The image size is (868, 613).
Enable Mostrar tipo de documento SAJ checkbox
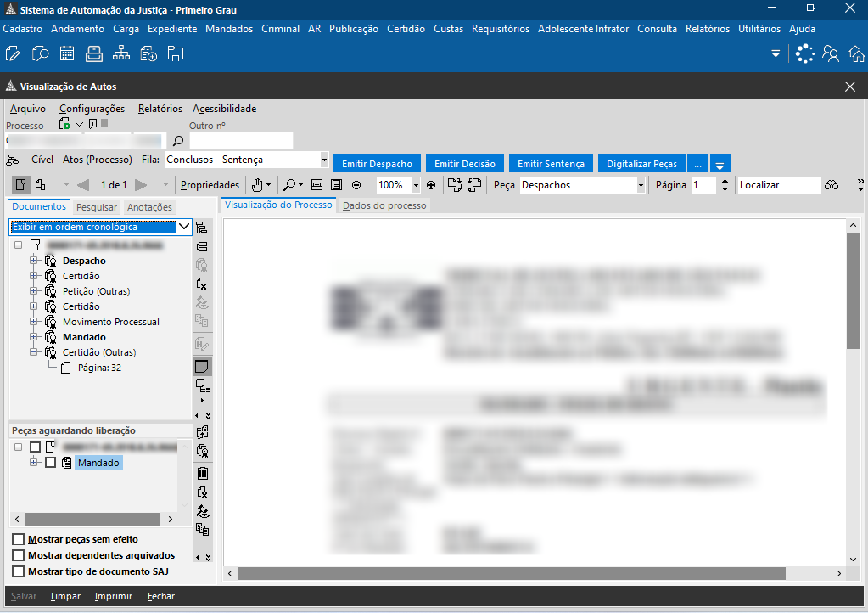coord(19,571)
